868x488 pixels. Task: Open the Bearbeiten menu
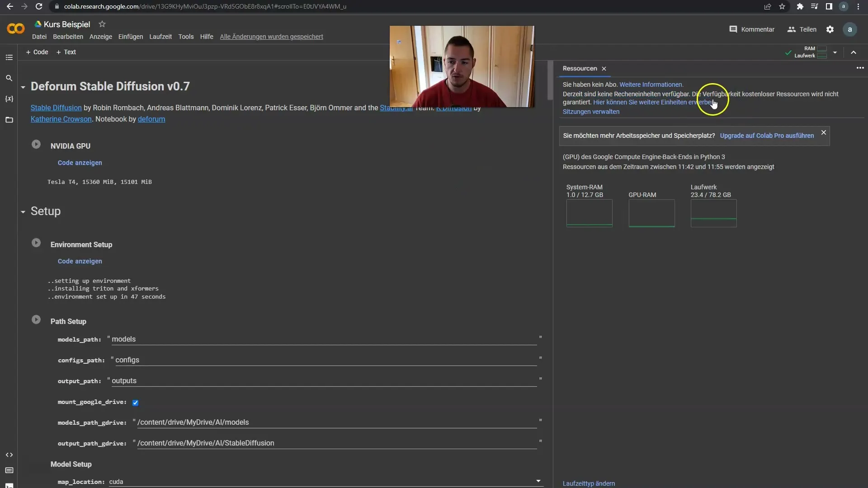[x=68, y=37]
